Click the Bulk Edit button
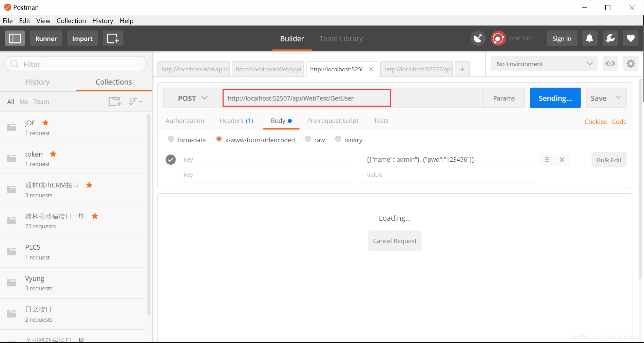Viewport: 644px width, 343px height. [609, 160]
